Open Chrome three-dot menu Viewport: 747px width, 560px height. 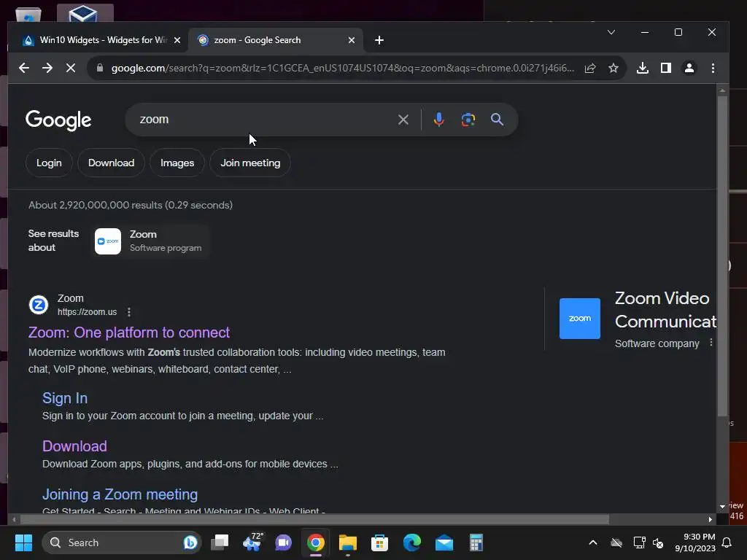coord(713,68)
